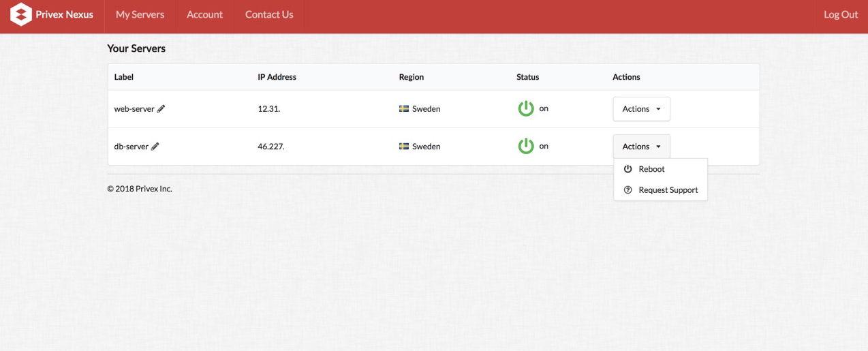Click the © 2018 Privex Inc. footer
Image resolution: width=868 pixels, height=351 pixels.
pyautogui.click(x=140, y=189)
